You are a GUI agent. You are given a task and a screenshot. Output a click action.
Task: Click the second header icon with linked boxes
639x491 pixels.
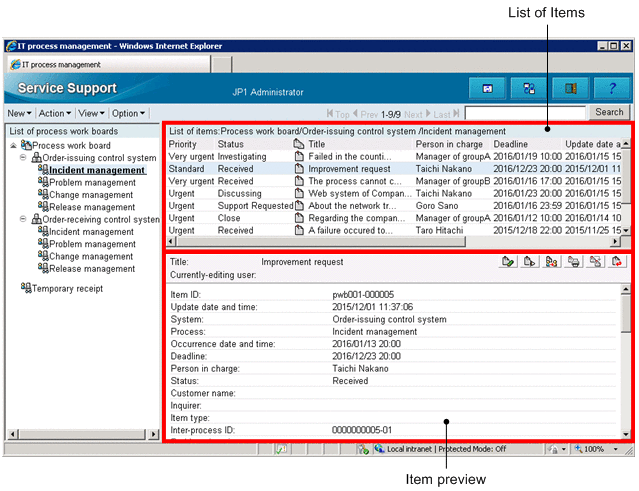click(x=528, y=89)
